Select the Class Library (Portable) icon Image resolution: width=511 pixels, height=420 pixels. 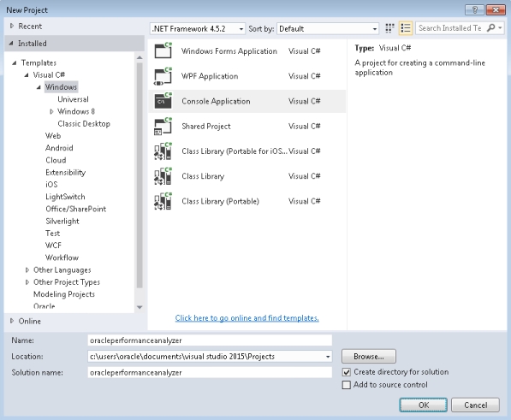coord(163,201)
